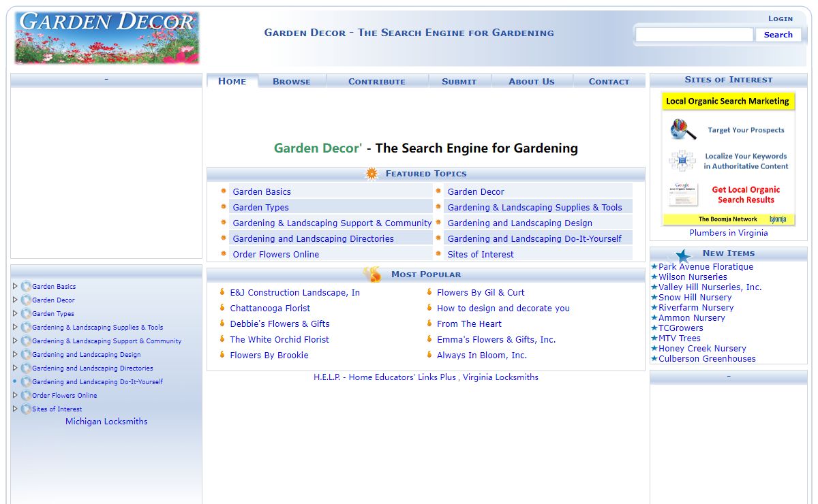The width and height of the screenshot is (818, 504).
Task: Open Order Flowers Online featured topic
Action: [x=275, y=255]
